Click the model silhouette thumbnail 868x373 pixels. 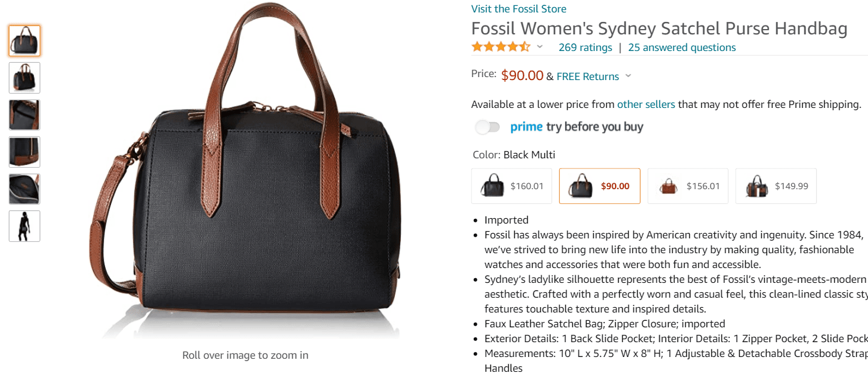(x=24, y=226)
